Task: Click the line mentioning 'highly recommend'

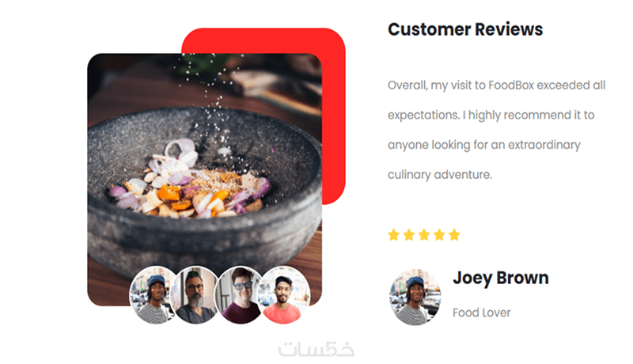Action: tap(491, 115)
